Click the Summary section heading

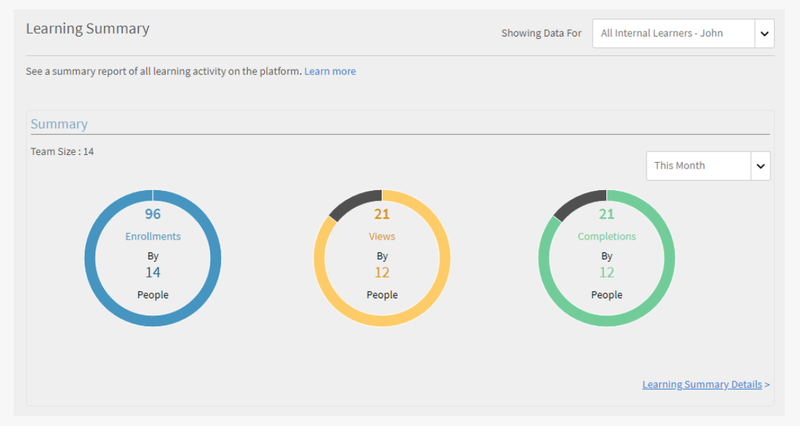pos(59,124)
